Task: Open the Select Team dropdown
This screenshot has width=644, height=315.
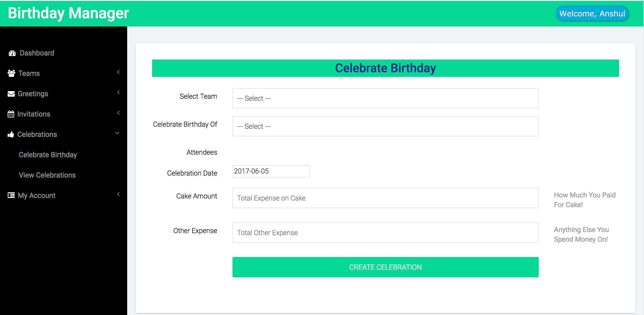Action: click(x=385, y=98)
